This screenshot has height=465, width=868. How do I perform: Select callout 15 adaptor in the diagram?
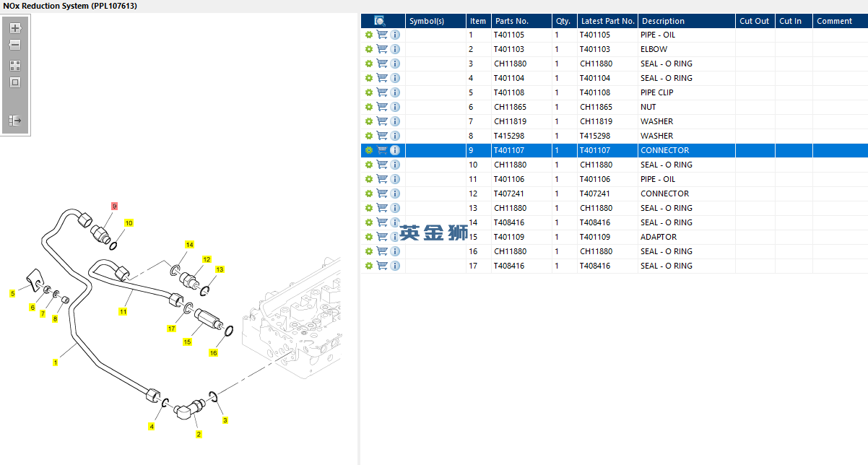(187, 342)
